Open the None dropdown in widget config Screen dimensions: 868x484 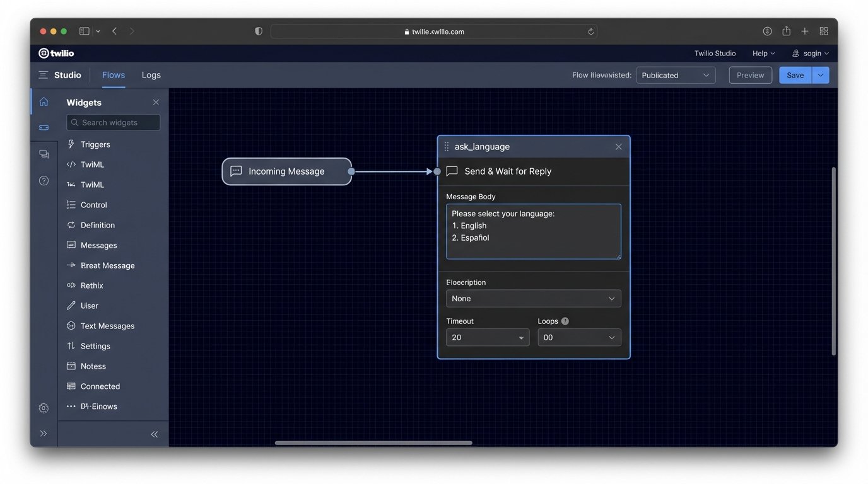click(533, 298)
